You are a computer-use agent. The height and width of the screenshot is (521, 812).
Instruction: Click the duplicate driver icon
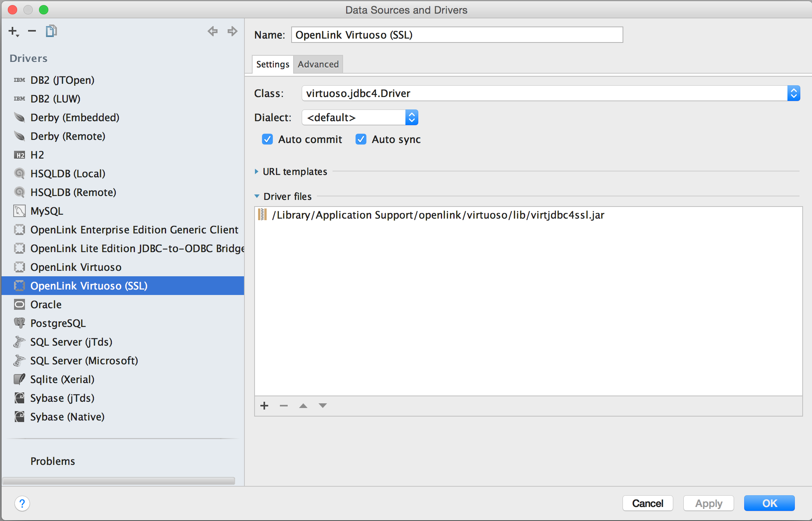tap(51, 31)
